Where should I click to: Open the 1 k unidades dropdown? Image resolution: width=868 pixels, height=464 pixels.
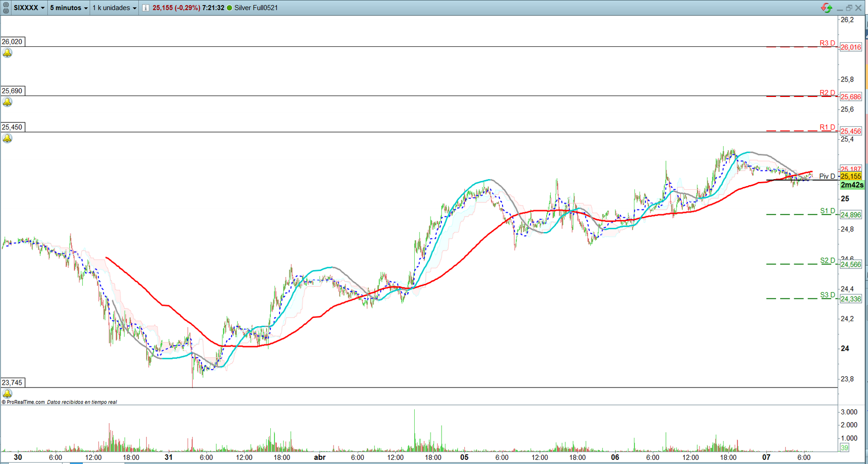click(114, 8)
